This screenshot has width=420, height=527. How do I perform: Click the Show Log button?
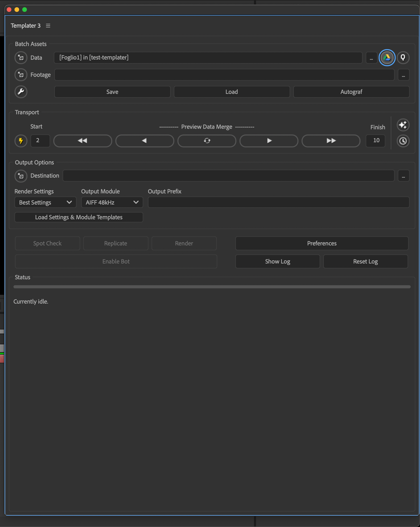tap(277, 261)
